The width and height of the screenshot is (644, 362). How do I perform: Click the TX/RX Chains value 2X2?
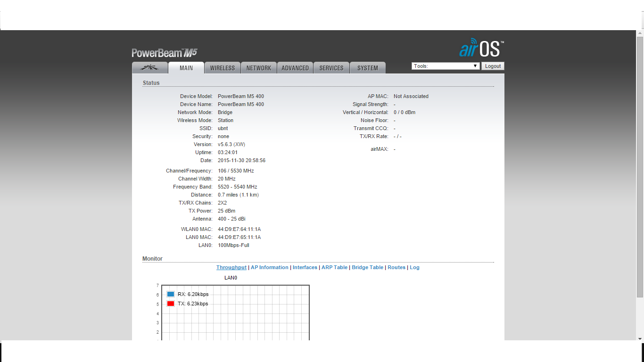(222, 203)
